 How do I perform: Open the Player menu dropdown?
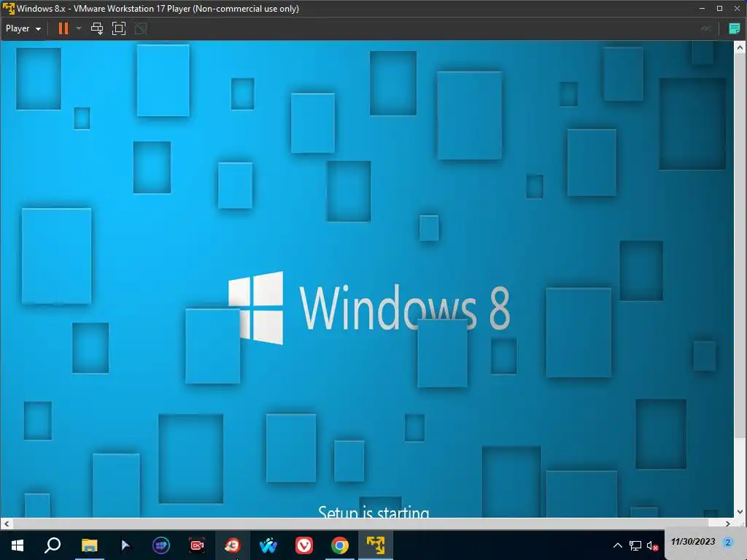coord(23,28)
